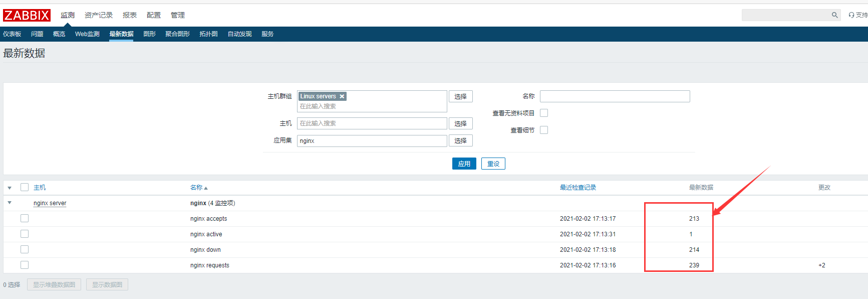Click the 最新数据 column header
868x299 pixels.
click(701, 188)
